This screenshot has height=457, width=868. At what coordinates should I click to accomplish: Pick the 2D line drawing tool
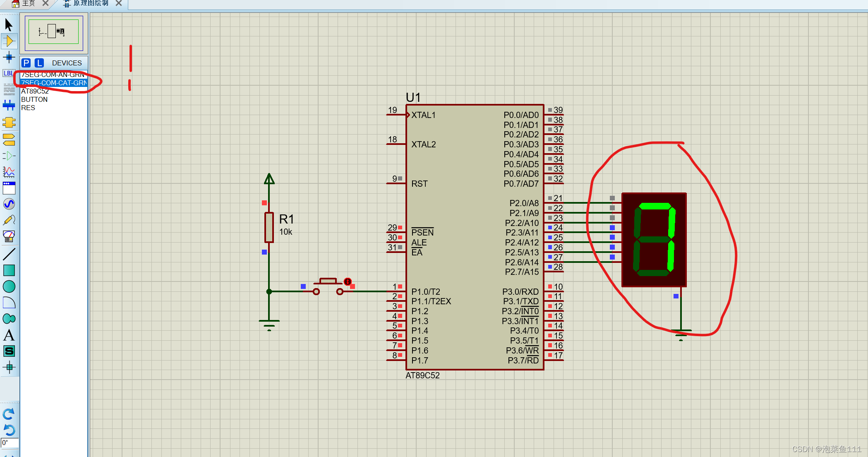click(x=9, y=254)
